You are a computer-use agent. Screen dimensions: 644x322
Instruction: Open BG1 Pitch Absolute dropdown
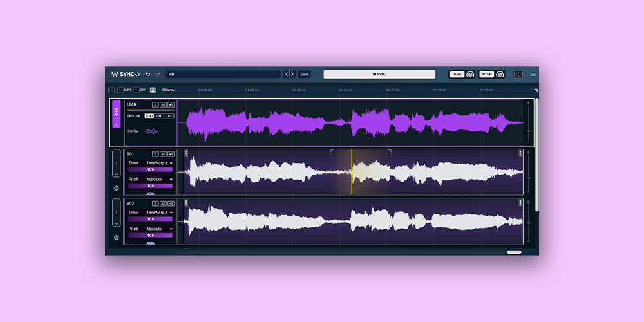click(x=159, y=180)
